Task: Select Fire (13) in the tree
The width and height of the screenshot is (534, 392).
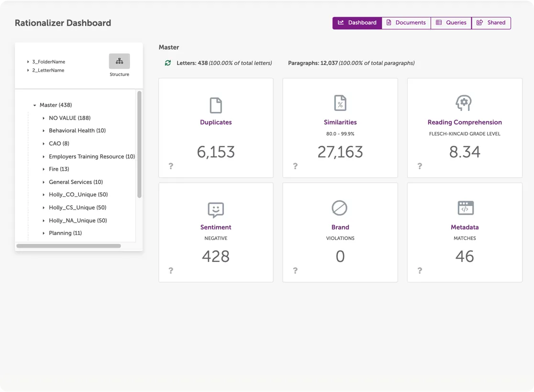Action: click(x=59, y=169)
